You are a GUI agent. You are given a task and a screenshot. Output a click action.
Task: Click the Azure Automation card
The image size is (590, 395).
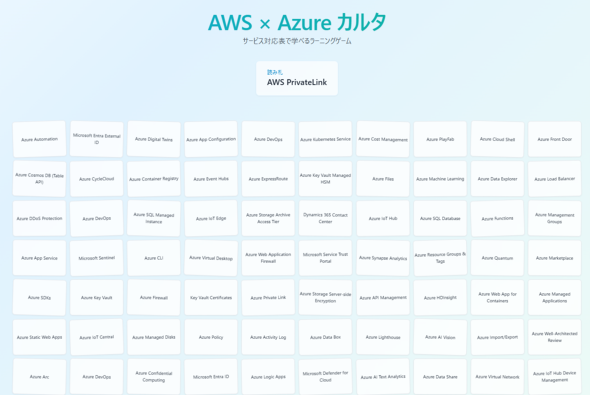pos(40,139)
